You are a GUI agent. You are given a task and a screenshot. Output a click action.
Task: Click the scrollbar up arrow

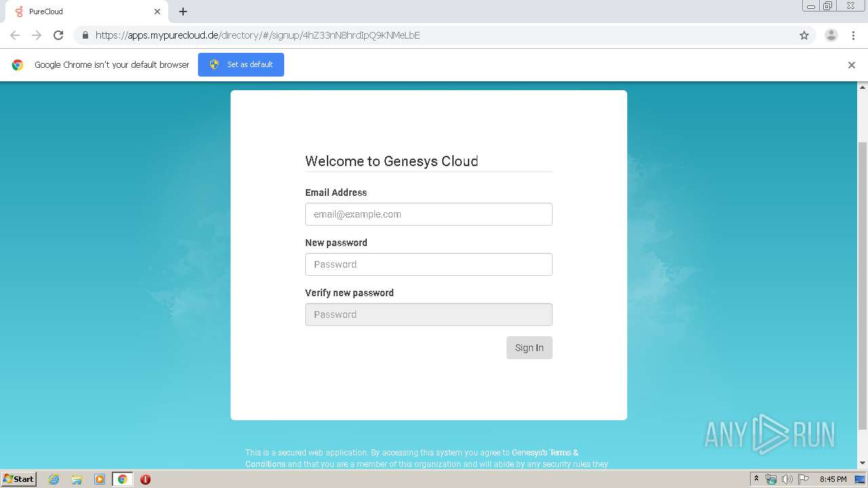point(863,87)
